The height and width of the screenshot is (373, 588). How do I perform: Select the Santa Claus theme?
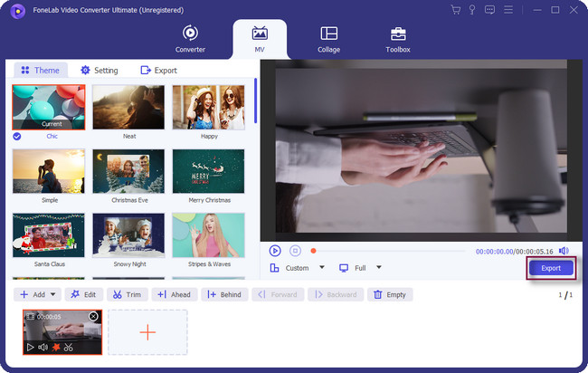pyautogui.click(x=49, y=235)
